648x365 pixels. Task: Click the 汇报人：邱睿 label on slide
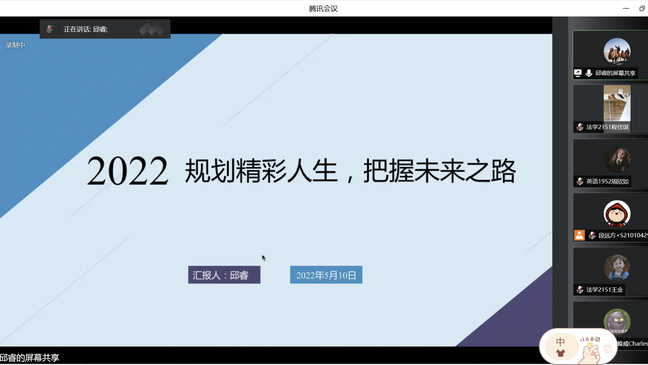[x=224, y=275]
